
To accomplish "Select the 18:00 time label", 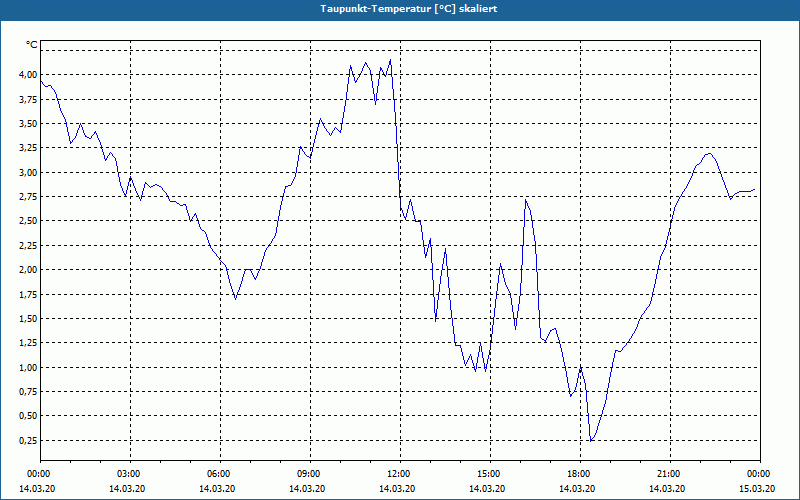I will click(x=581, y=474).
